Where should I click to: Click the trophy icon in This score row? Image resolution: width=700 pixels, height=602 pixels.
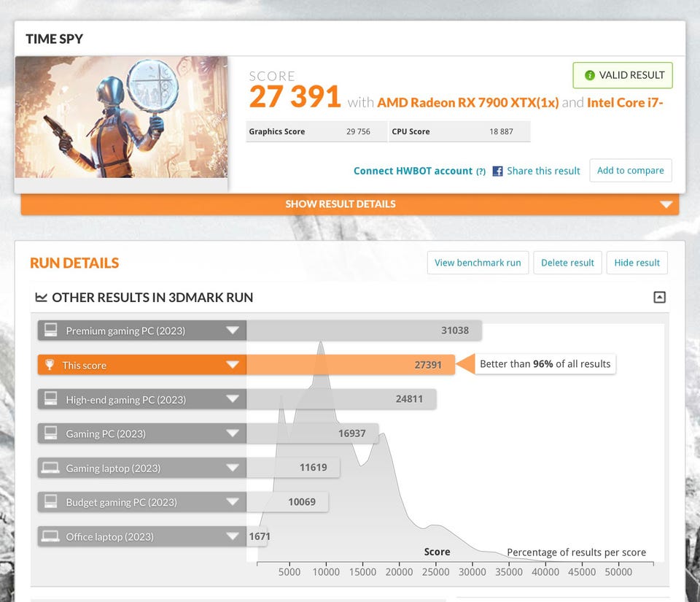point(50,365)
